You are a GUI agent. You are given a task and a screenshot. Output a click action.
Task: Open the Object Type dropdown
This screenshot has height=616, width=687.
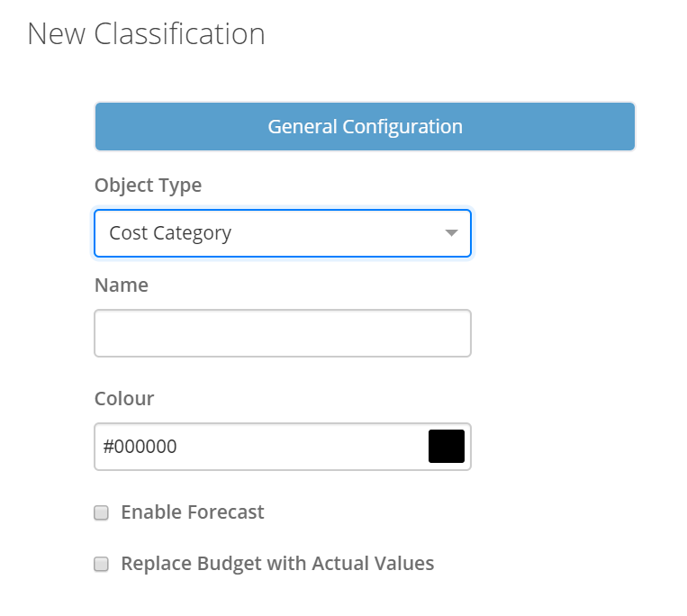coord(282,233)
